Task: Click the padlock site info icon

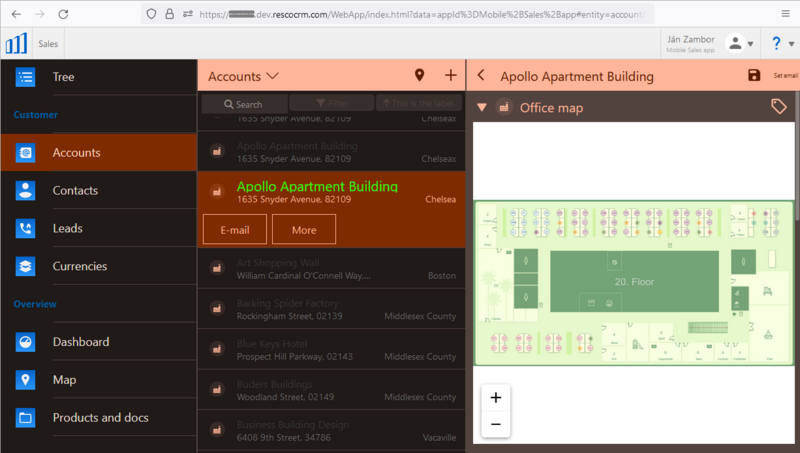Action: (x=170, y=14)
